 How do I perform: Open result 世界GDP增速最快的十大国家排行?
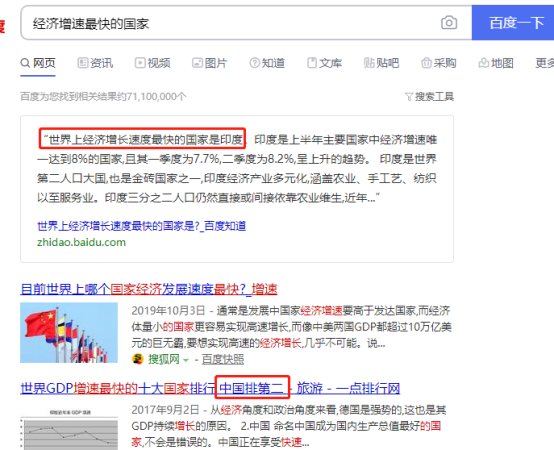pos(210,388)
